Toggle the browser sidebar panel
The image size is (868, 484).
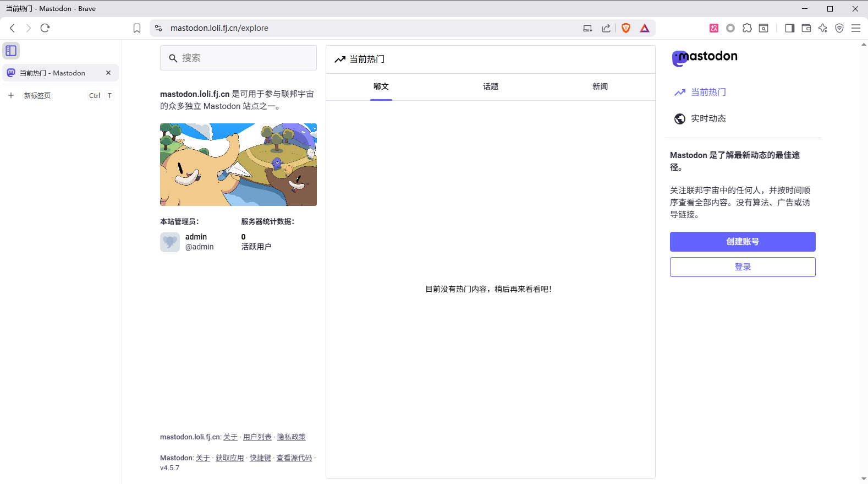790,28
